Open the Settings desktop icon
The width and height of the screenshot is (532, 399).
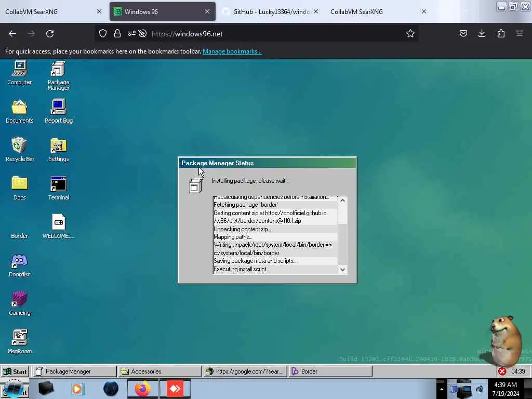coord(58,150)
